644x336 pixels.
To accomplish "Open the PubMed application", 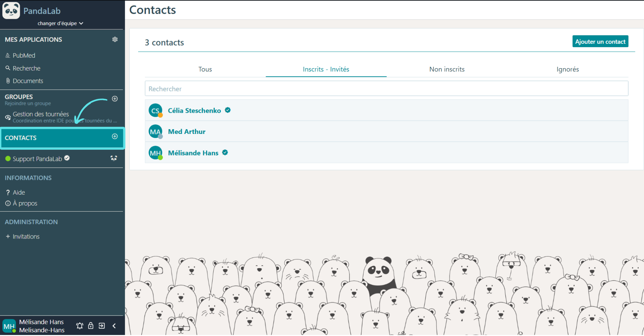I will pyautogui.click(x=24, y=55).
